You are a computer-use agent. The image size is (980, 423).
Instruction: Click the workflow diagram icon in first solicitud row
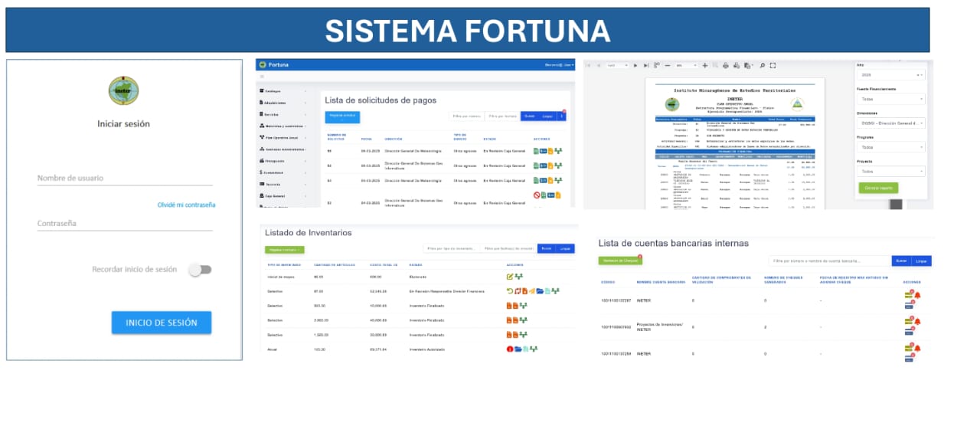coord(558,150)
